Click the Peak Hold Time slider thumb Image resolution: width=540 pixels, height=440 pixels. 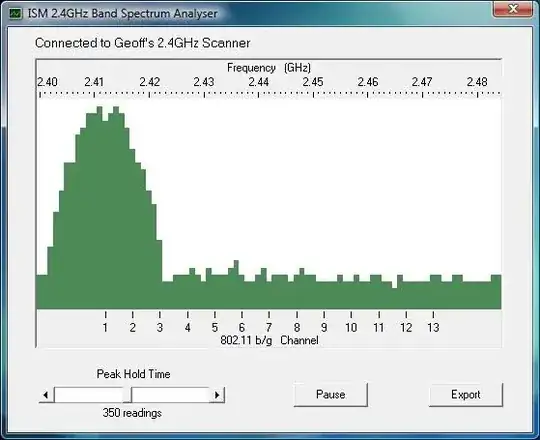[x=127, y=395]
